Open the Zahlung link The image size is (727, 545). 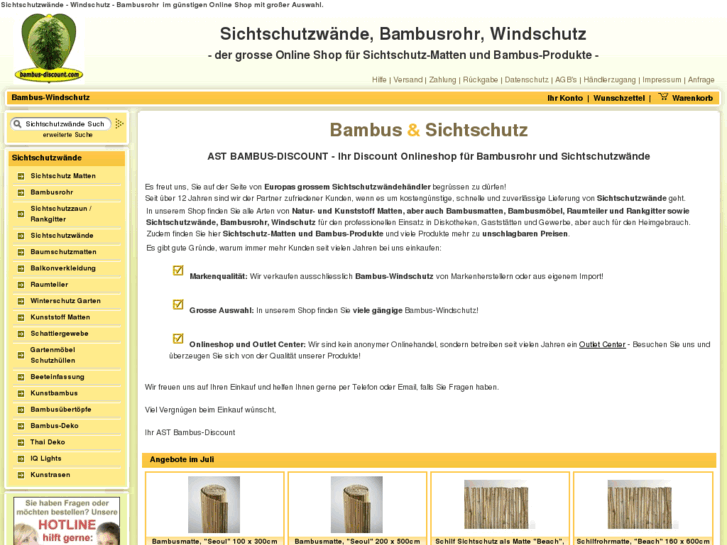[442, 80]
